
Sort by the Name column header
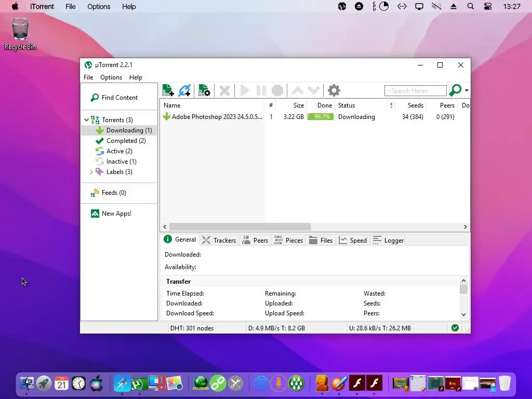212,105
